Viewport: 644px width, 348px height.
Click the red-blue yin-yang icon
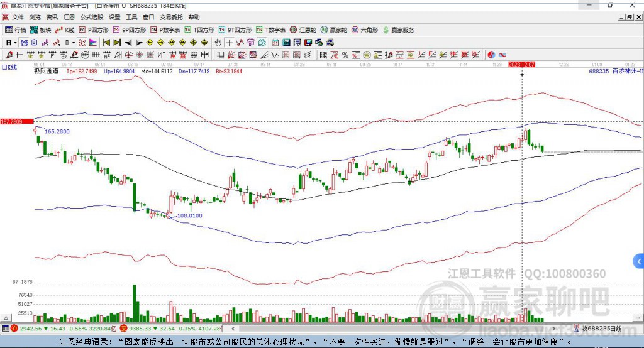[491, 55]
